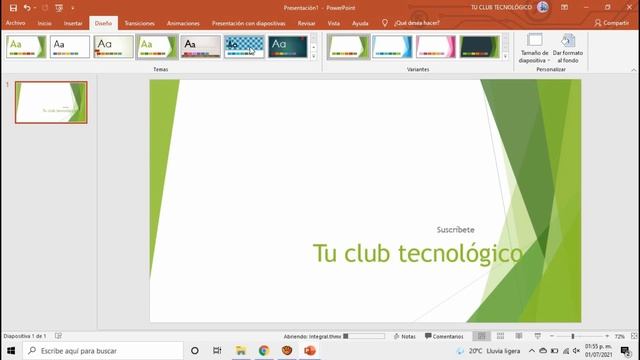Open Ribbon Display Options icon

[564, 7]
